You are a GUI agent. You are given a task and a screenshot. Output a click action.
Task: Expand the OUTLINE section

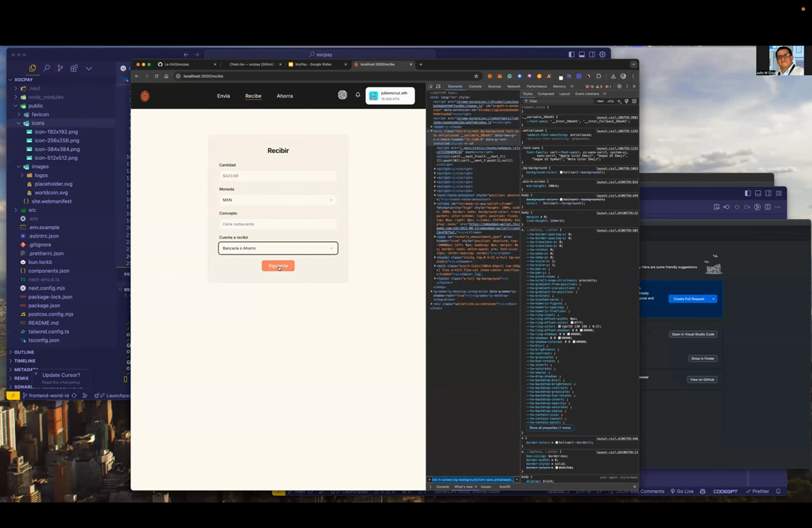tap(23, 352)
